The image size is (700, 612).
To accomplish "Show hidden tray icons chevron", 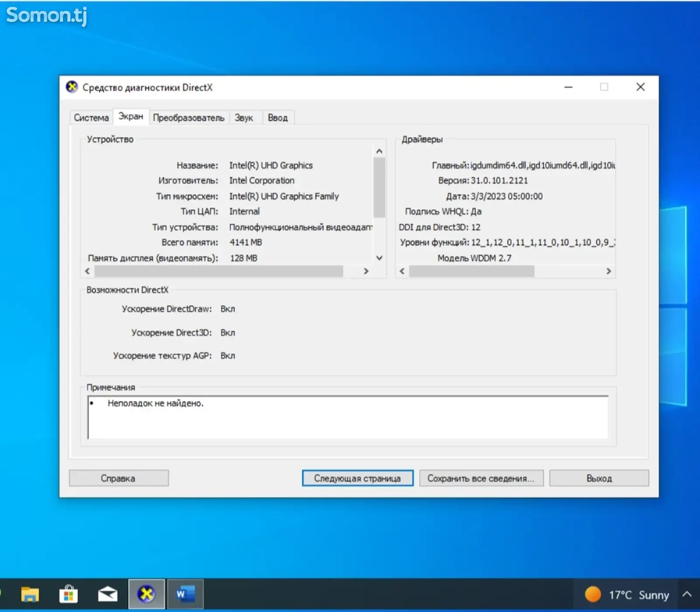I will (x=687, y=595).
